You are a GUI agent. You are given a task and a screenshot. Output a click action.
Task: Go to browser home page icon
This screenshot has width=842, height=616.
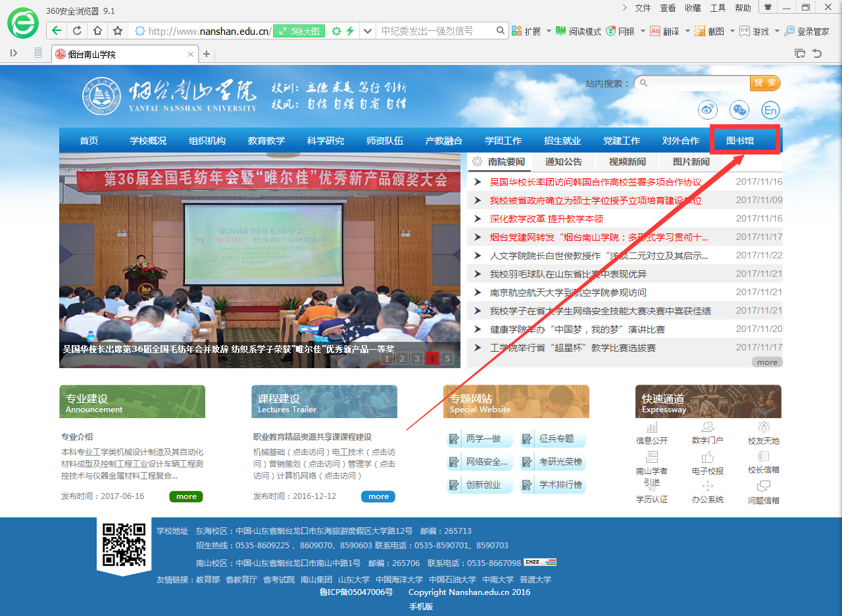97,31
